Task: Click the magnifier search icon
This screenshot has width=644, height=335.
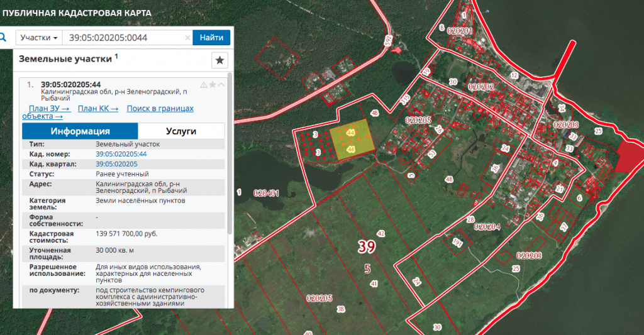Action: [3, 38]
